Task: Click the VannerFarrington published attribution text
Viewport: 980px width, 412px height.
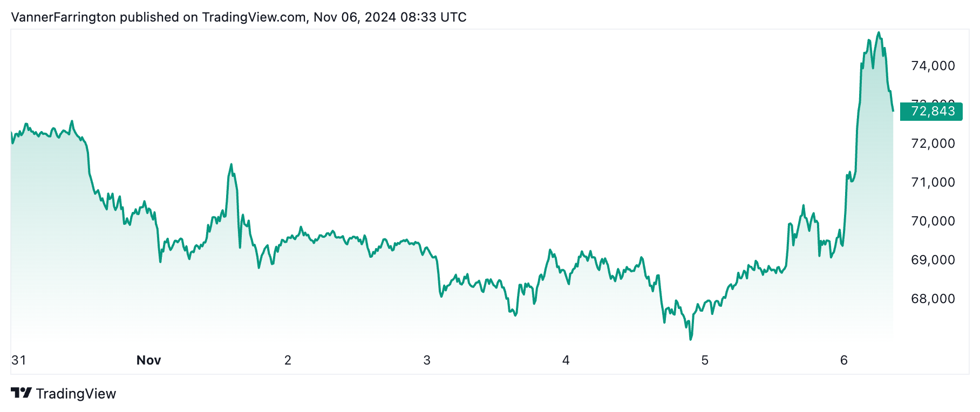Action: point(239,17)
